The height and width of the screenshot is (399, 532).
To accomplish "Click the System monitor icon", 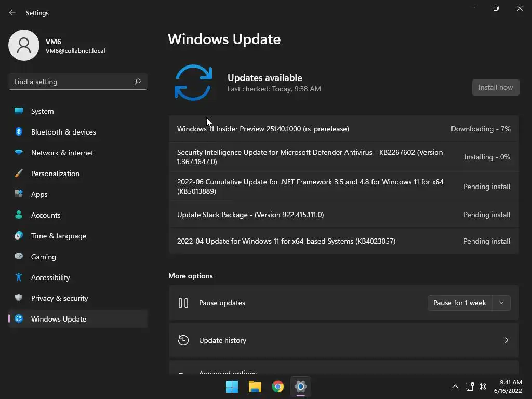I will (x=19, y=111).
